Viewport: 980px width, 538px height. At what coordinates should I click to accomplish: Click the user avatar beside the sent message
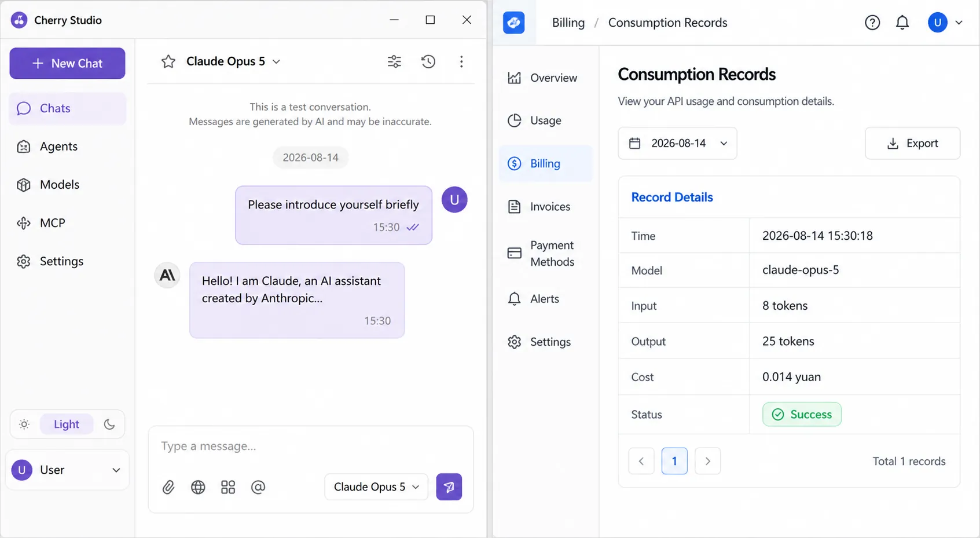(x=454, y=200)
